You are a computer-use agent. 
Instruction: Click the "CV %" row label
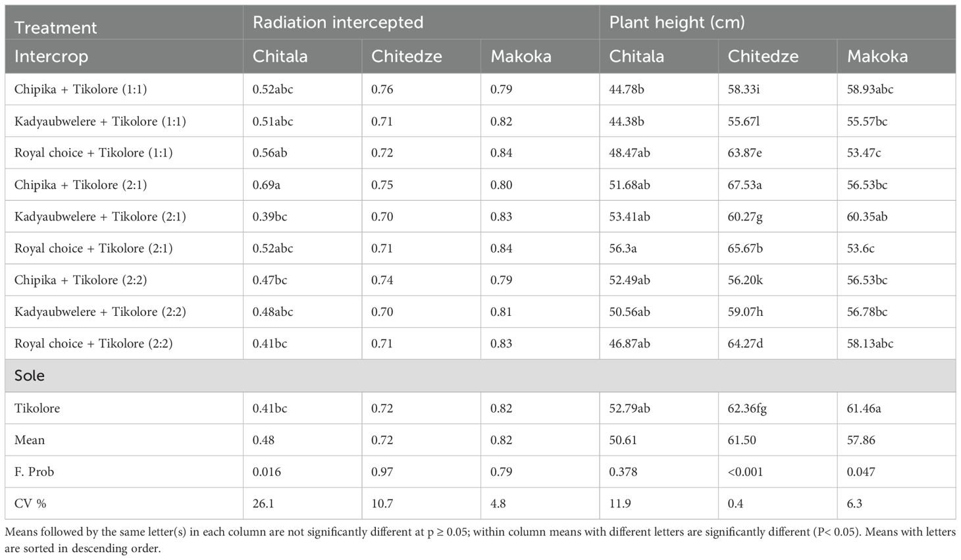30,504
